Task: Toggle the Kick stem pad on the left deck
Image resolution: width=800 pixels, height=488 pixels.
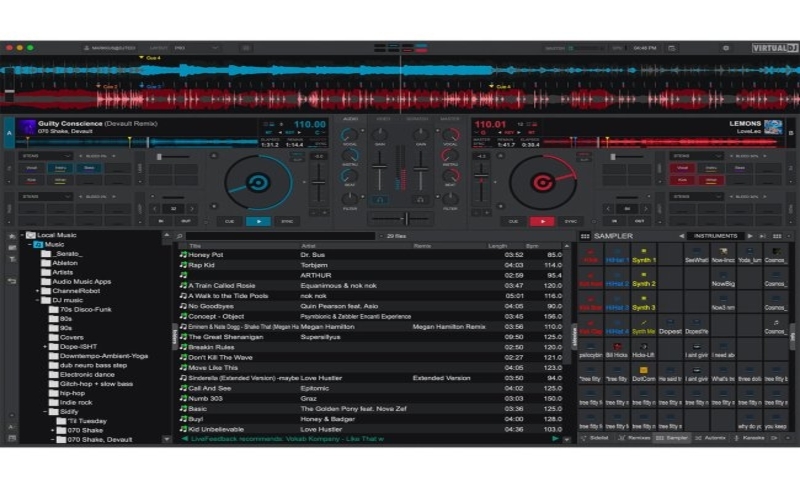Action: pyautogui.click(x=32, y=180)
